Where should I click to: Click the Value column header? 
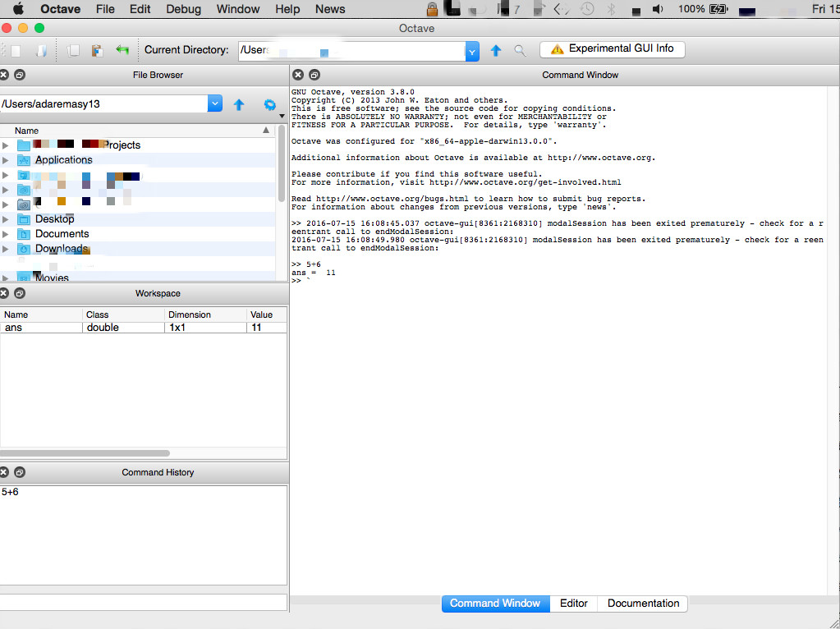click(x=267, y=314)
